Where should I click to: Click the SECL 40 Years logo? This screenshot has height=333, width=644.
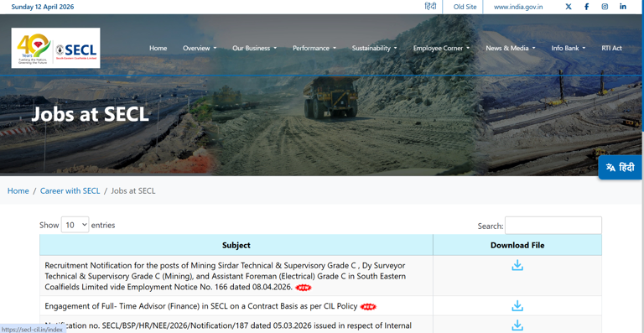(55, 48)
